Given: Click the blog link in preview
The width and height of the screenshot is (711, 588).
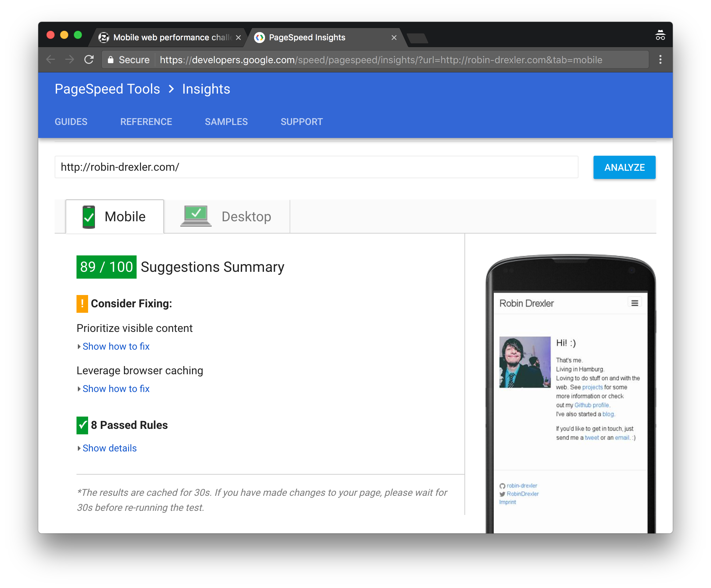Looking at the screenshot, I should pyautogui.click(x=608, y=414).
